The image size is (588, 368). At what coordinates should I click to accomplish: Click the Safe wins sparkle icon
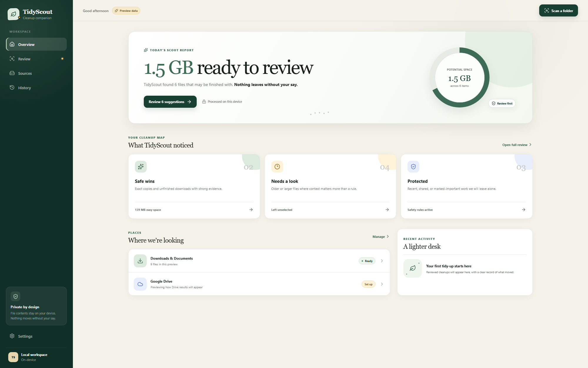(x=141, y=167)
